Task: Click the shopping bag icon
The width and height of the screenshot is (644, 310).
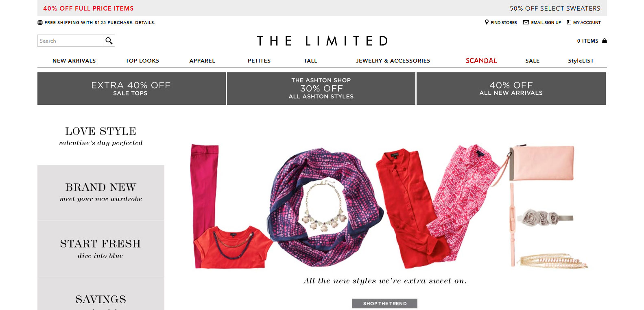Action: pyautogui.click(x=605, y=41)
